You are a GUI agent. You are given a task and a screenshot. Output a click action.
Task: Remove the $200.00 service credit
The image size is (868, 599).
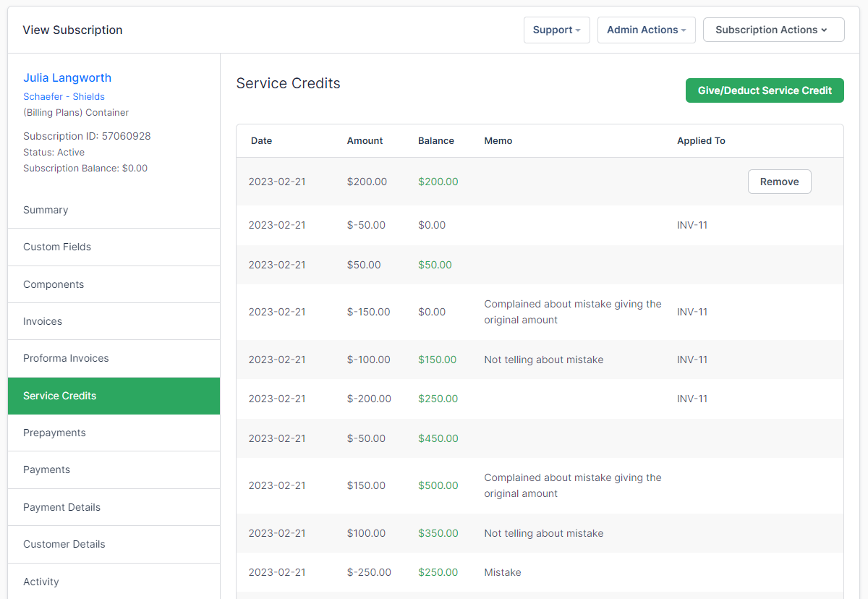click(x=779, y=182)
